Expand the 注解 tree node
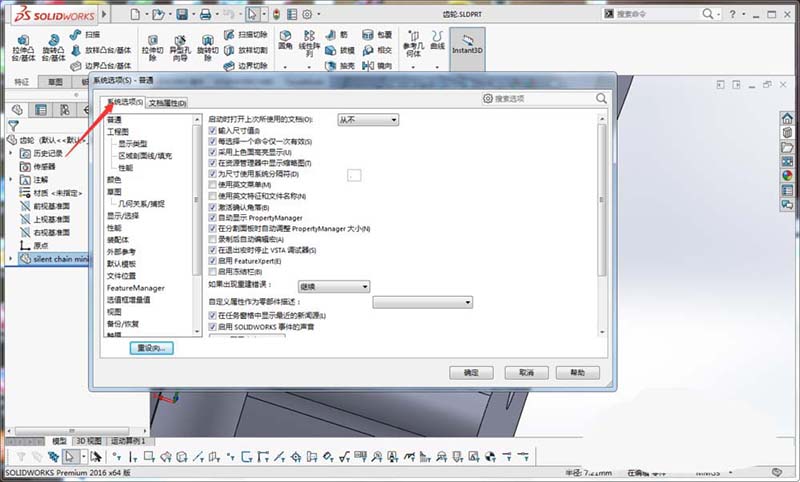Viewport: 800px width, 482px height. coord(11,180)
